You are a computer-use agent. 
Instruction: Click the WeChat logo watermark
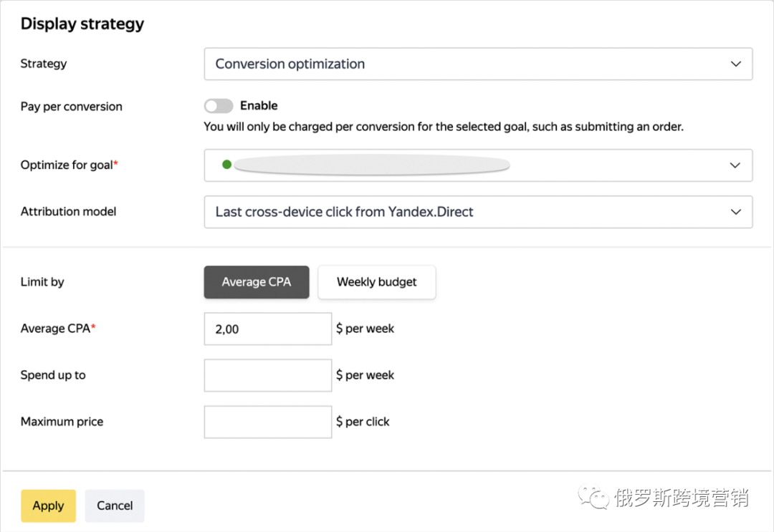coord(594,497)
